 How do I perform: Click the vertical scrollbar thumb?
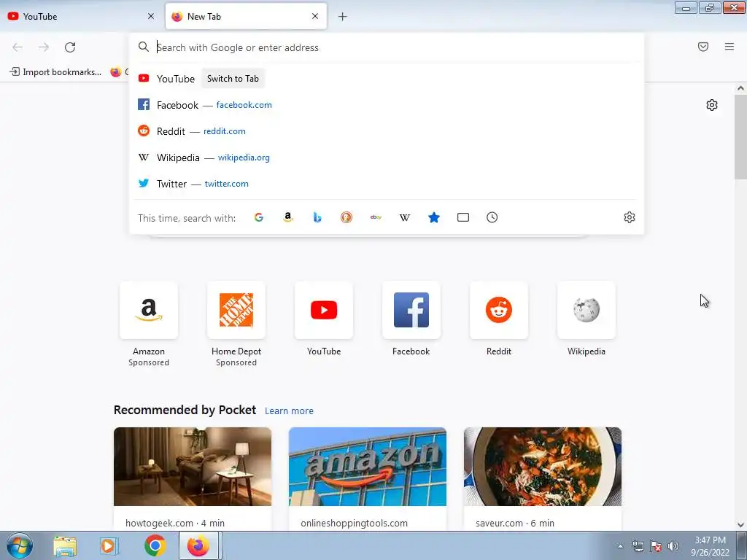(x=740, y=136)
